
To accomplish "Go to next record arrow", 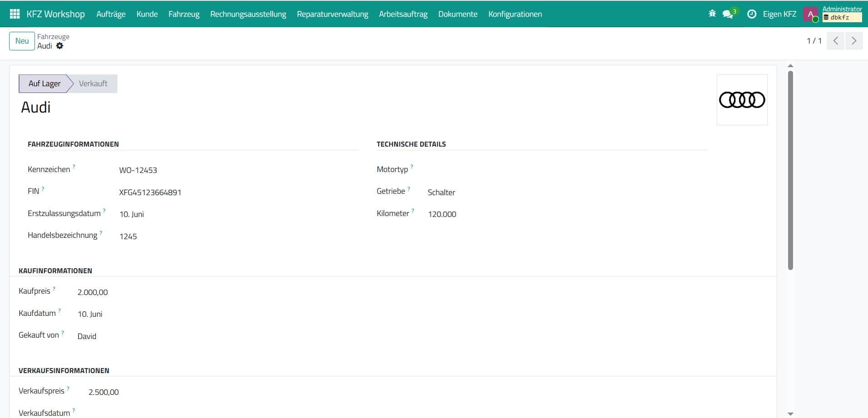I will coord(854,41).
